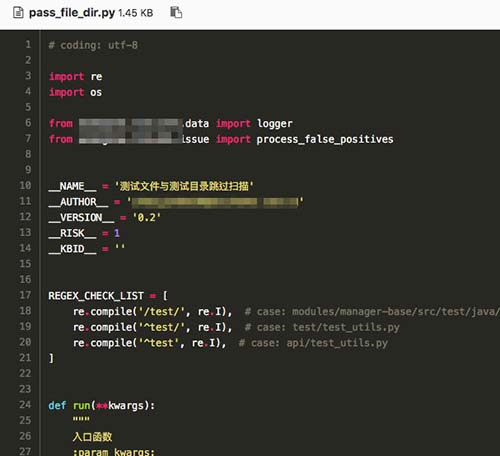This screenshot has height=456, width=500.
Task: Click the 'test/test_utils.py' comment text
Action: pos(346,327)
